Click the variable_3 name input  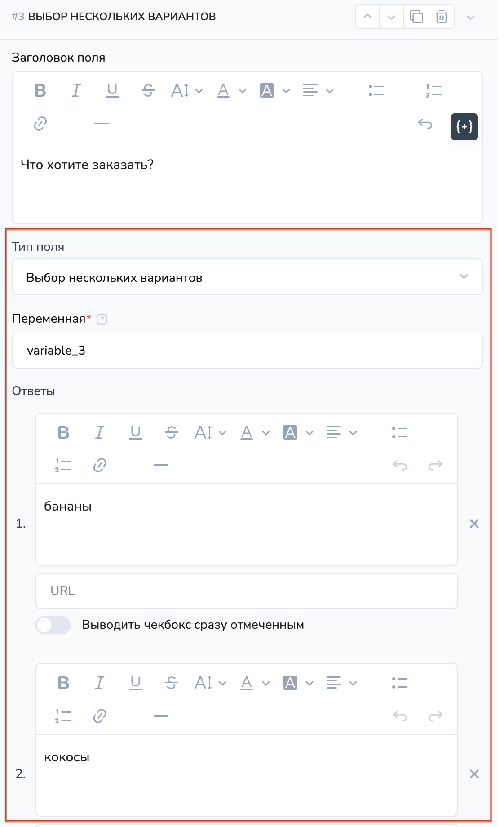click(247, 351)
